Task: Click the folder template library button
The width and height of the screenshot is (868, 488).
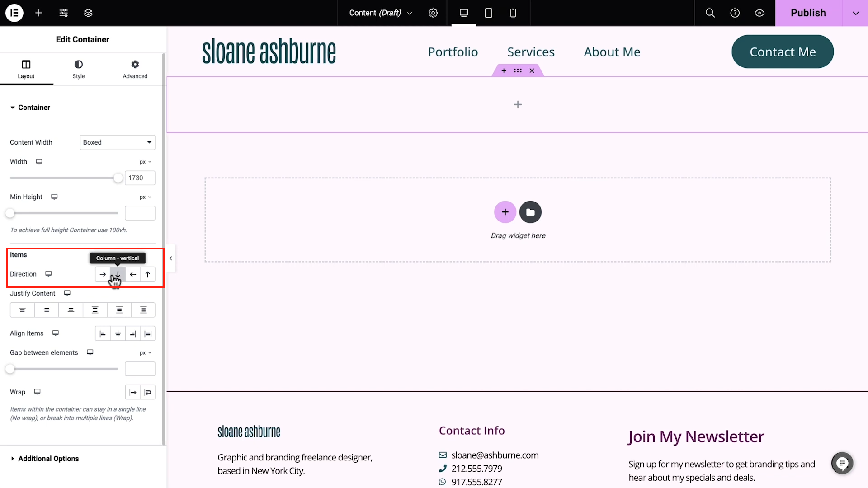Action: 530,212
